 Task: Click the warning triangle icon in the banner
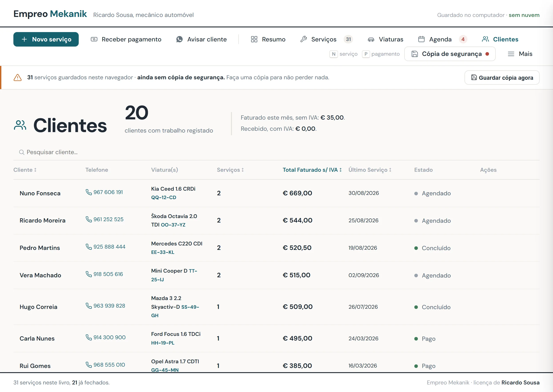(17, 78)
